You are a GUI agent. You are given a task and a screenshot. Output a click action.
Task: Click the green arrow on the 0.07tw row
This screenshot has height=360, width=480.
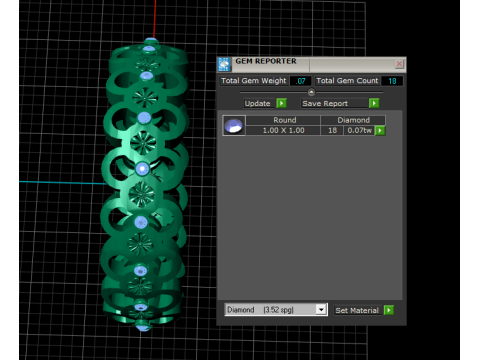[x=380, y=130]
